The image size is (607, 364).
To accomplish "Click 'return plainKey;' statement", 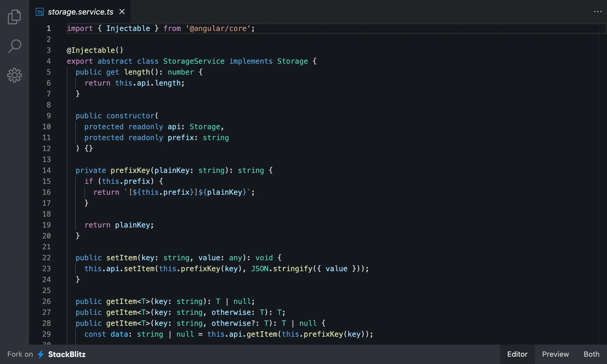I will click(x=119, y=225).
